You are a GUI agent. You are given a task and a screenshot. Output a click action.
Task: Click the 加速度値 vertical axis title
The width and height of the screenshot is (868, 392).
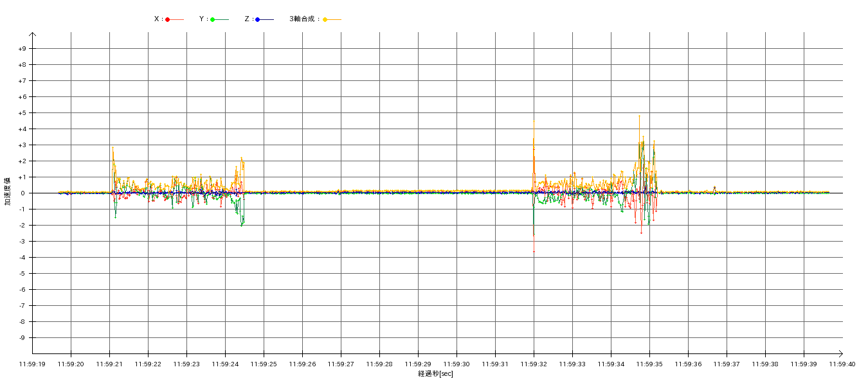(x=8, y=191)
